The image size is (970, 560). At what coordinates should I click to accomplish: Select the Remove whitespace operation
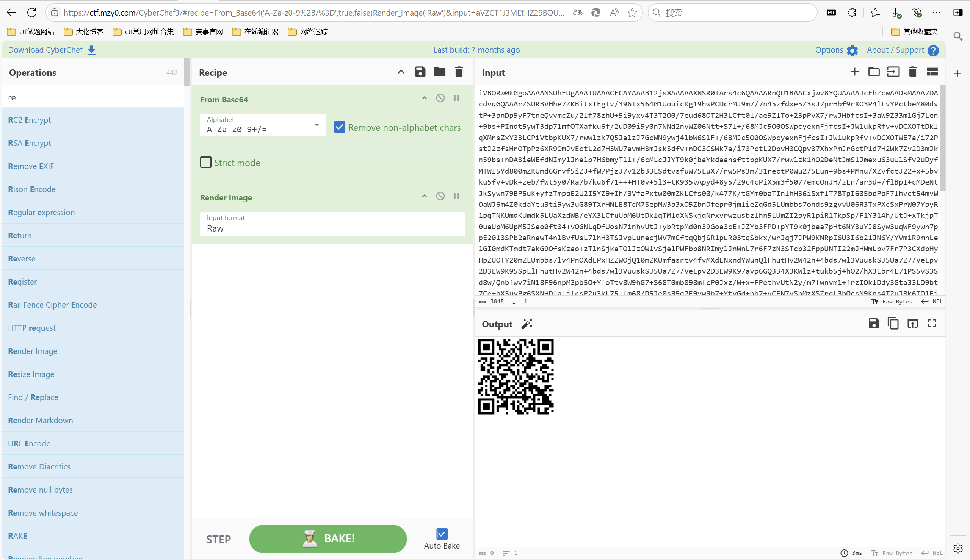(x=93, y=513)
